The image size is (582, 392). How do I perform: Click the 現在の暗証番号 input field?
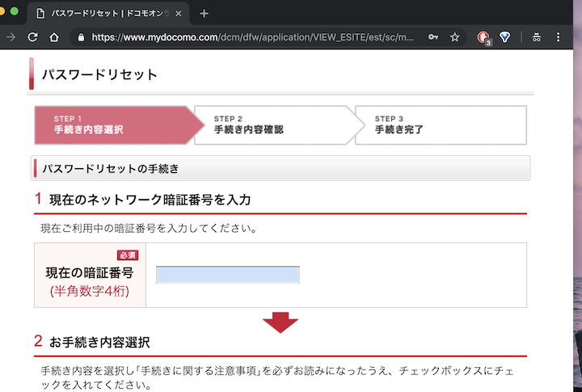coord(227,275)
